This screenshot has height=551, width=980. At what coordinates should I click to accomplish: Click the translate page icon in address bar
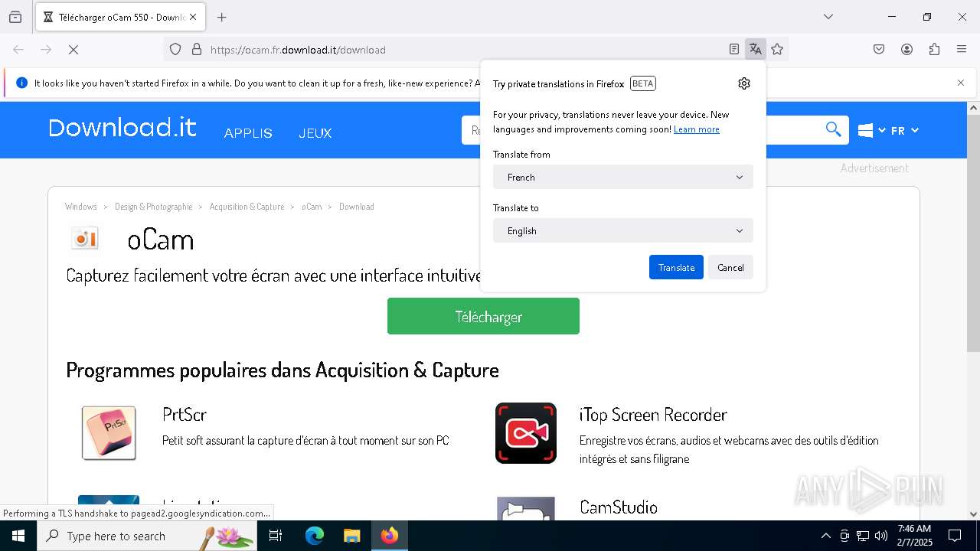coord(756,50)
